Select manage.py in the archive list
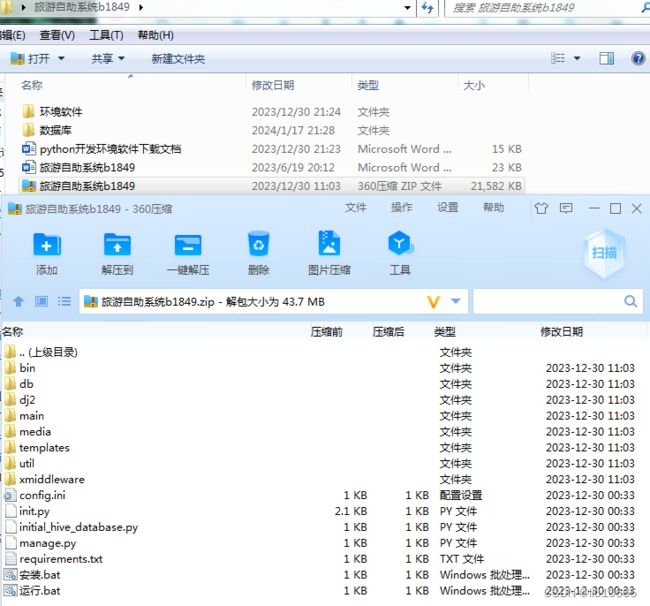The height and width of the screenshot is (606, 650). click(x=40, y=543)
